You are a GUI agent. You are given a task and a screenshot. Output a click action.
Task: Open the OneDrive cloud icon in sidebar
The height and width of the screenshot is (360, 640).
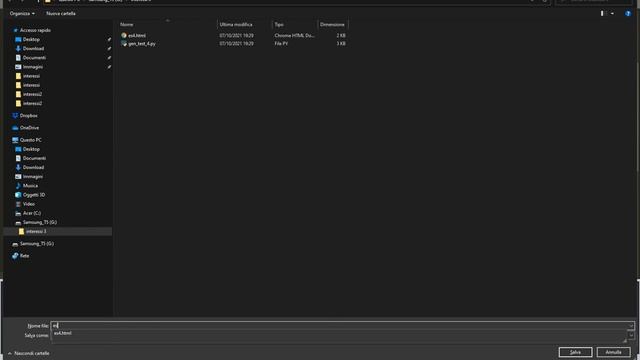point(15,128)
